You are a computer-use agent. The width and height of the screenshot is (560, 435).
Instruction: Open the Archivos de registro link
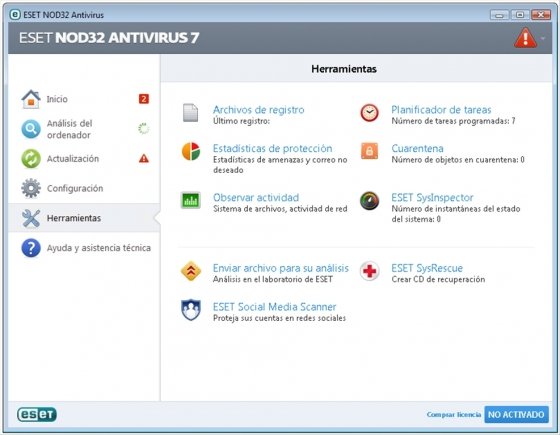[259, 110]
